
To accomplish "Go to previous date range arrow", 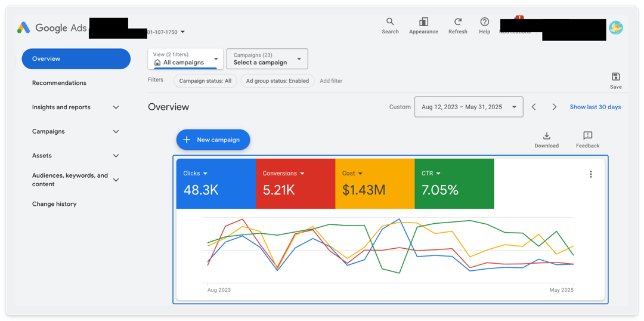I will click(534, 107).
